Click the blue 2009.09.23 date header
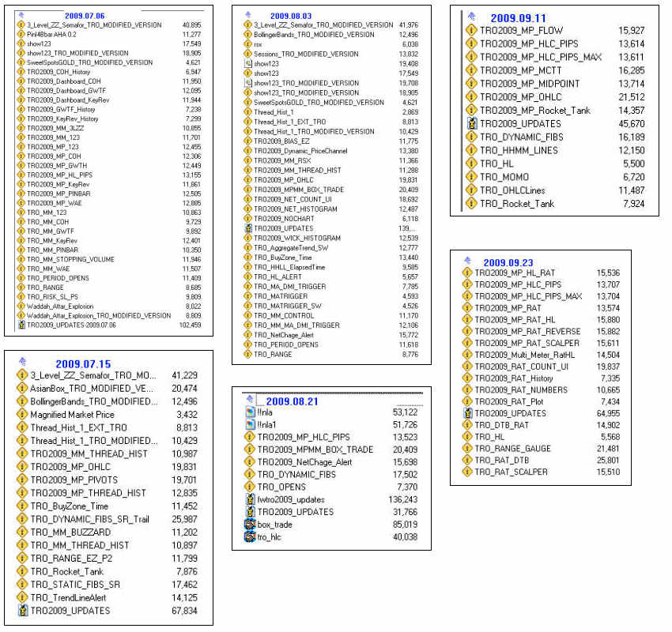 pyautogui.click(x=509, y=262)
